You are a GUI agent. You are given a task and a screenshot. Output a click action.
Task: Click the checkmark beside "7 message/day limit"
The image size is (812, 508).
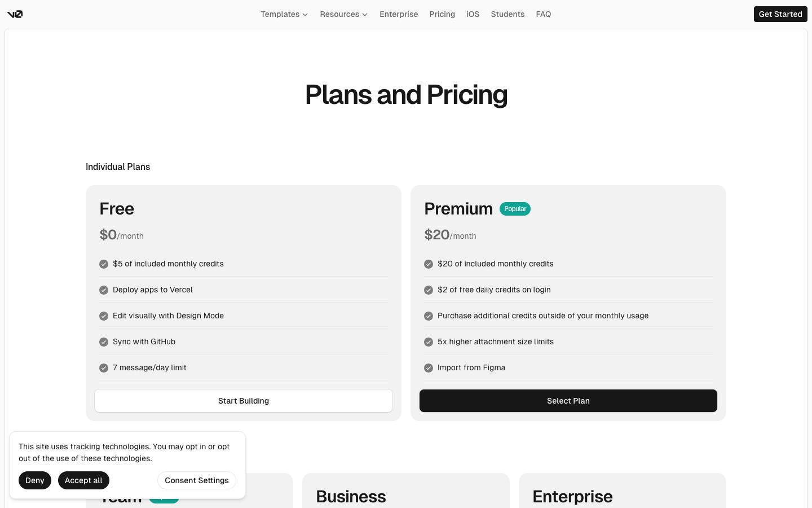(104, 367)
